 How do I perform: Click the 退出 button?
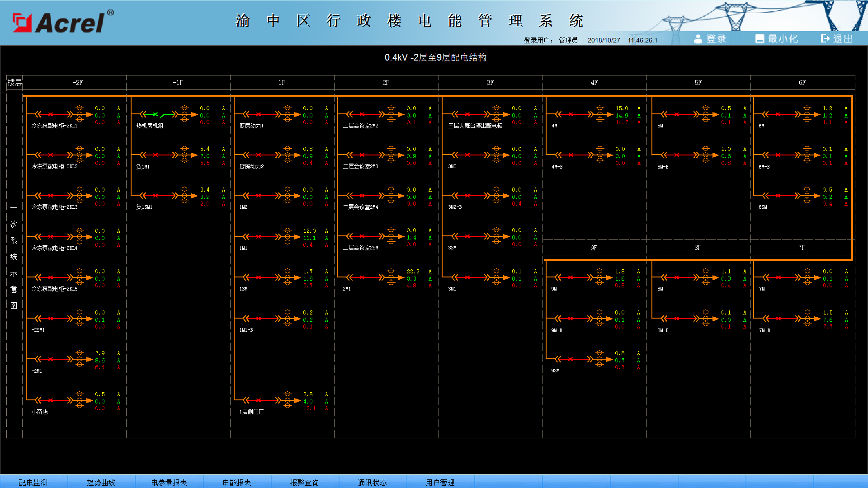(x=837, y=39)
